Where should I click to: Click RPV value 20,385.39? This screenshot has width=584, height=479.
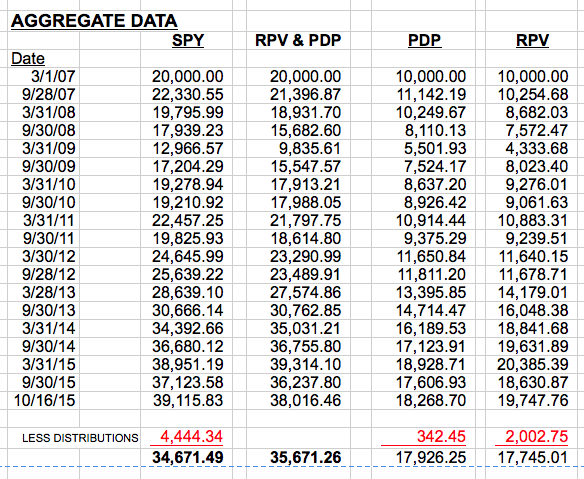coord(533,364)
